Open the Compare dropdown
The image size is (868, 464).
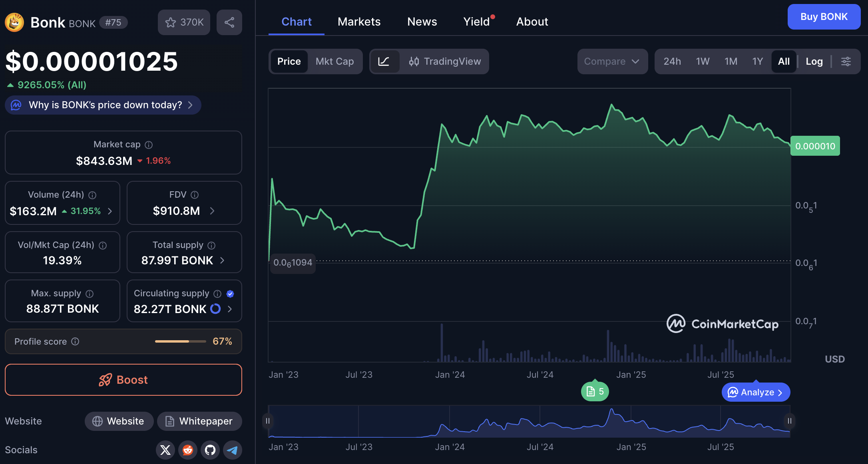point(612,61)
